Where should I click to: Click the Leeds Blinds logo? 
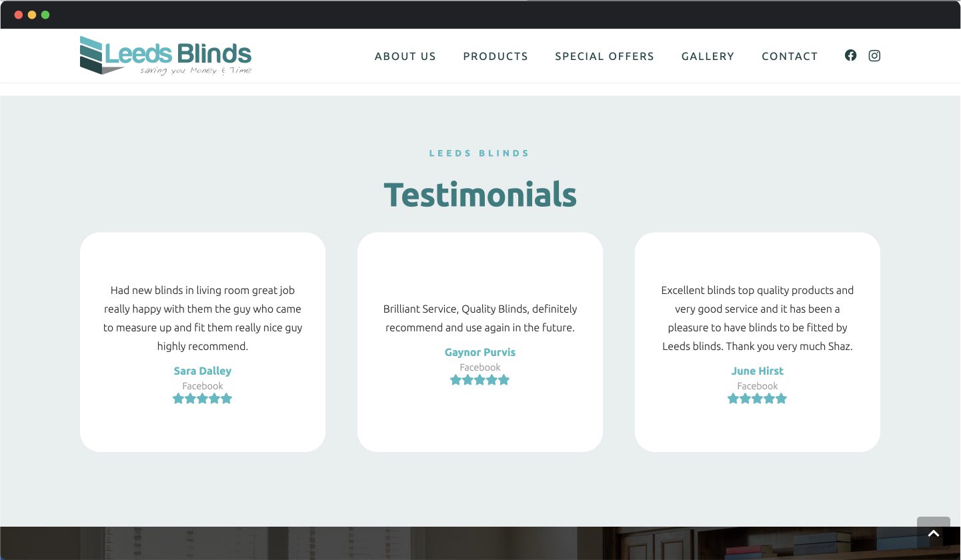pos(165,55)
